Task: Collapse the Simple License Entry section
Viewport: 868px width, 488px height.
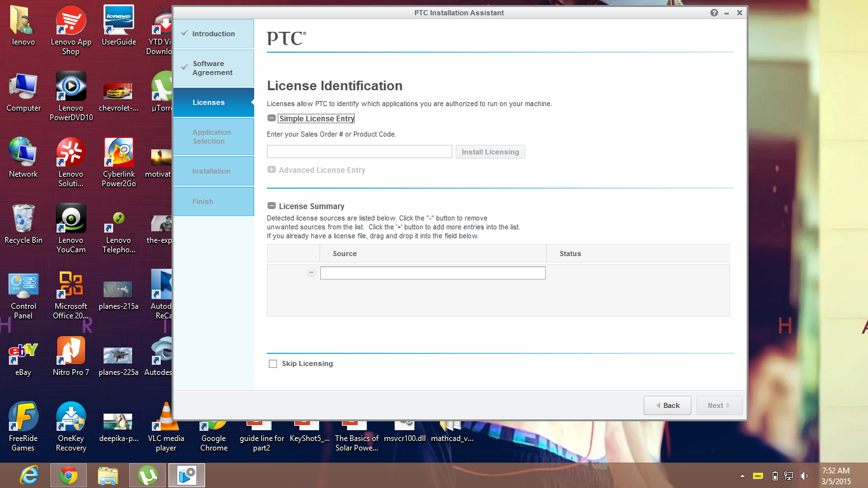Action: pyautogui.click(x=271, y=118)
